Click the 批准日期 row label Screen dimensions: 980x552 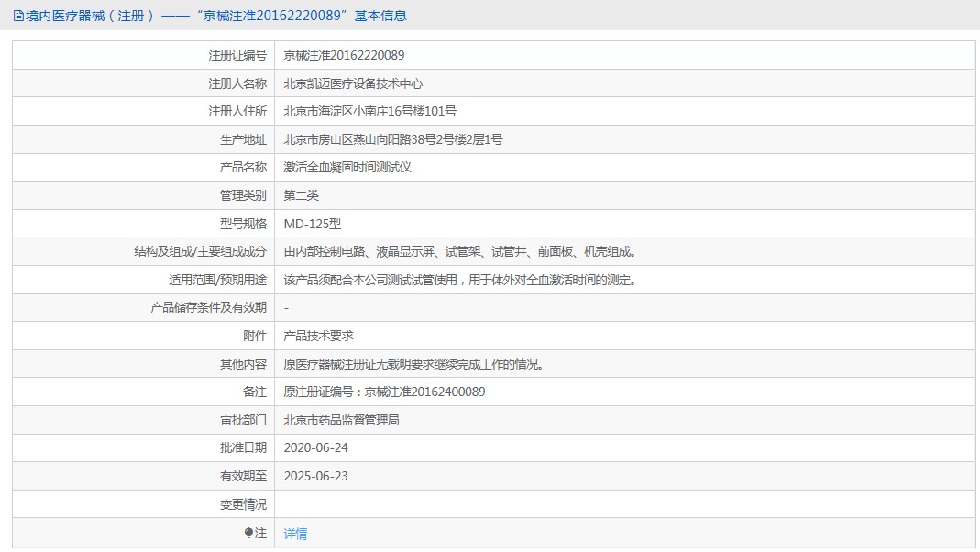(243, 447)
